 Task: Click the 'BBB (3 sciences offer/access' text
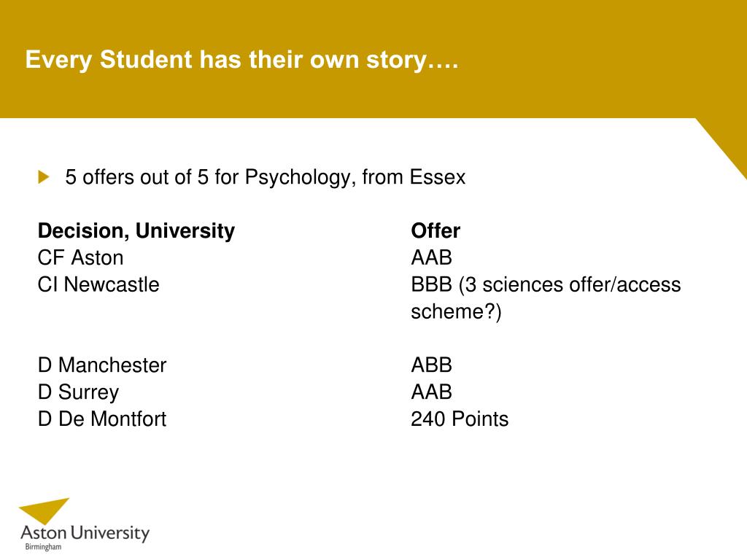pyautogui.click(x=546, y=285)
